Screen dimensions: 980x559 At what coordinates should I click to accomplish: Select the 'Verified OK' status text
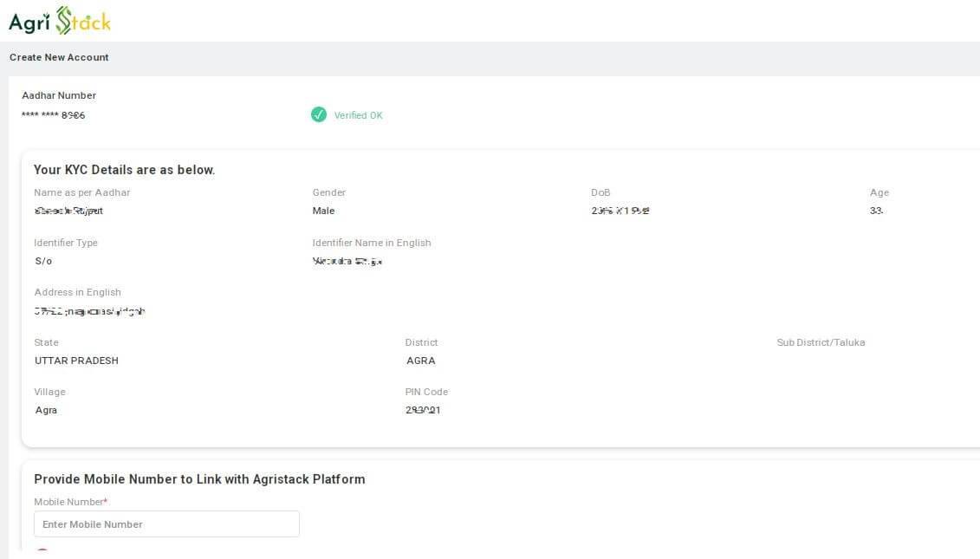coord(358,115)
